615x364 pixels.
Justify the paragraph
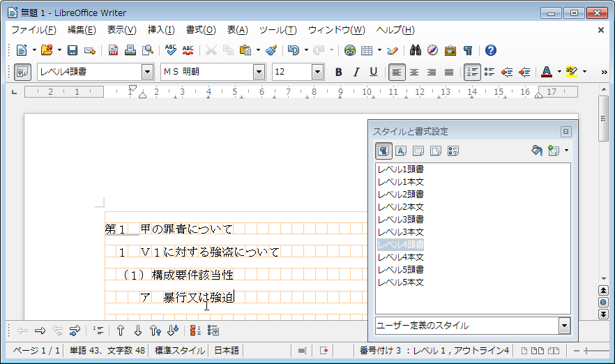pos(449,73)
